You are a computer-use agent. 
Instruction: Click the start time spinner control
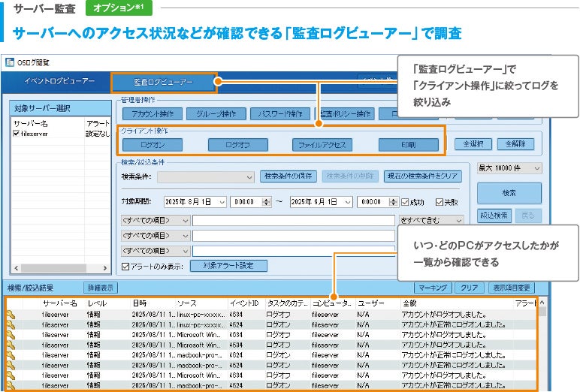267,202
